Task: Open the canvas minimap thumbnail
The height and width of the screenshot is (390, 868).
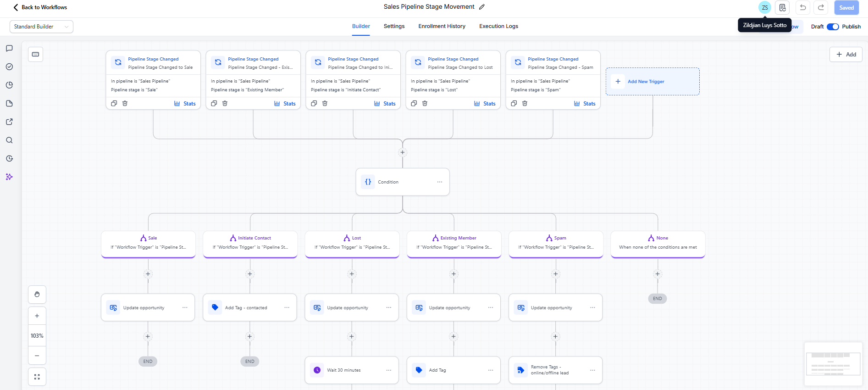Action: point(833,364)
